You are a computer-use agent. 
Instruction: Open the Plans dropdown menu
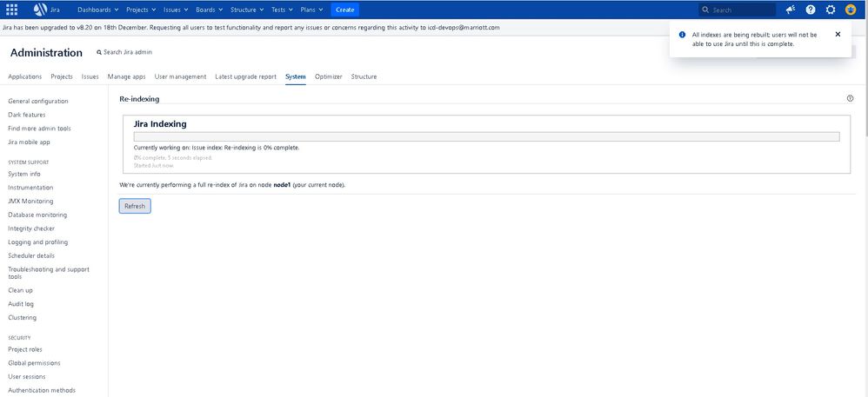point(311,10)
